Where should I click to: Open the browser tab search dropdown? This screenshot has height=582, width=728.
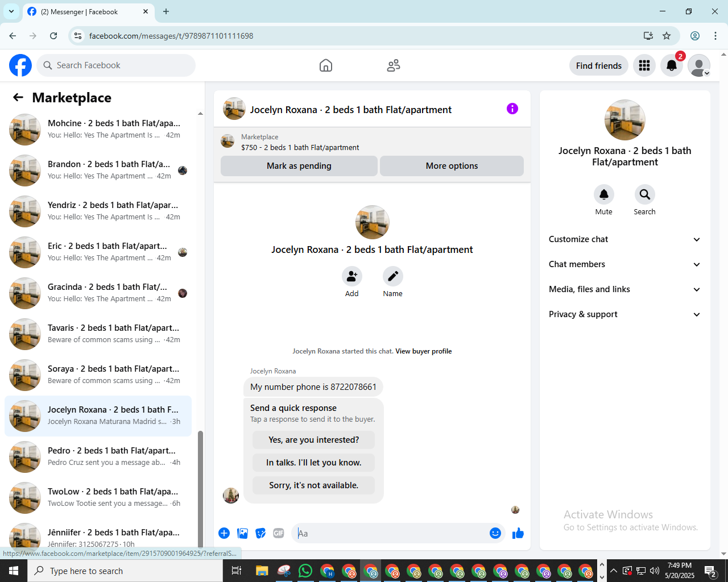(11, 11)
